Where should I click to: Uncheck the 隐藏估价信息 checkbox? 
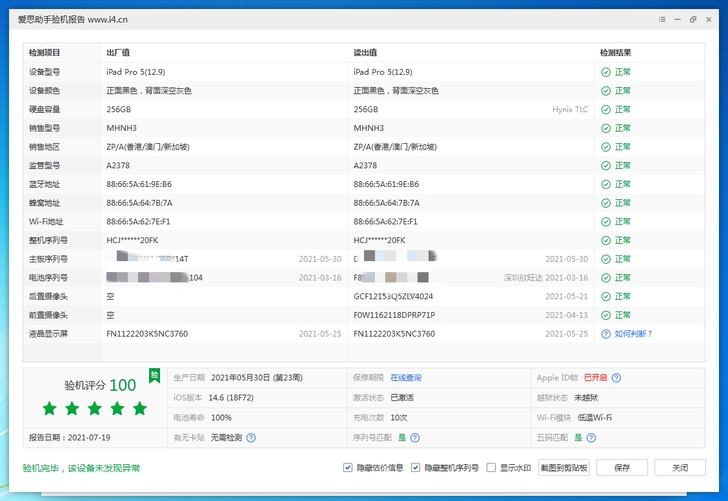(348, 468)
